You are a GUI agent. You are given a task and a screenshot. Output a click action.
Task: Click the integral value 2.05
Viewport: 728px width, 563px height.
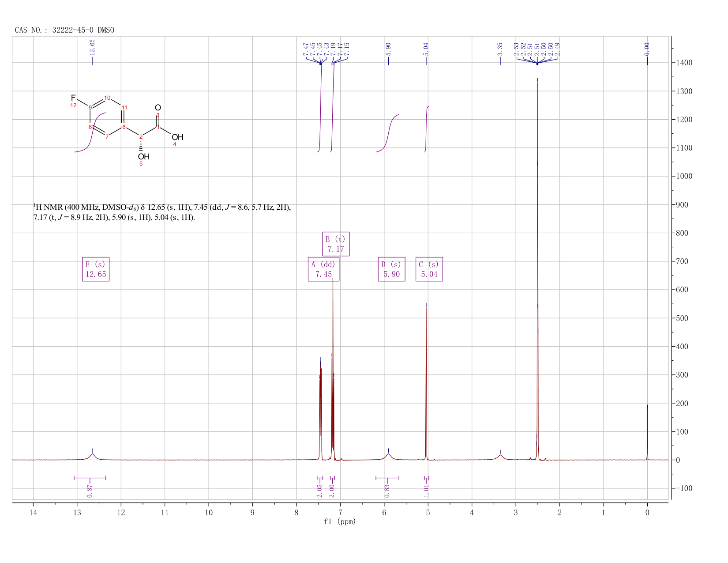tap(320, 491)
